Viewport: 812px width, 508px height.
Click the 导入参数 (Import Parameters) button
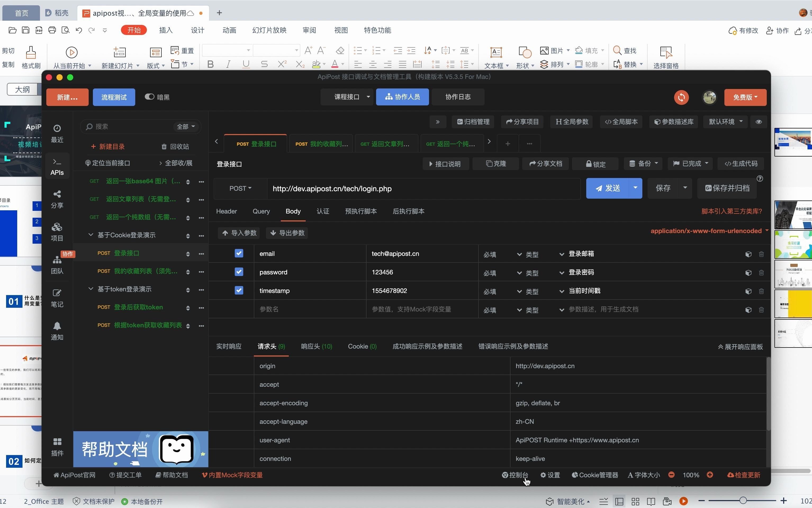pos(240,232)
